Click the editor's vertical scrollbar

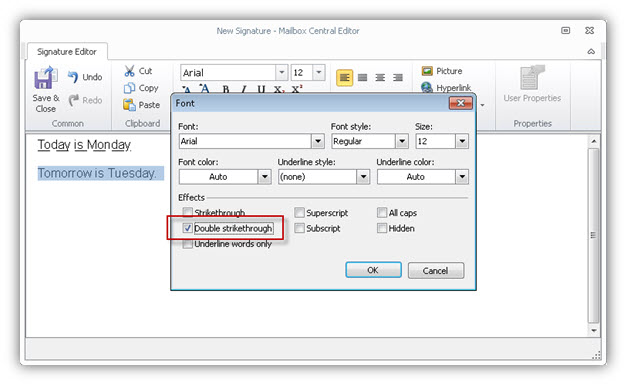(x=593, y=235)
